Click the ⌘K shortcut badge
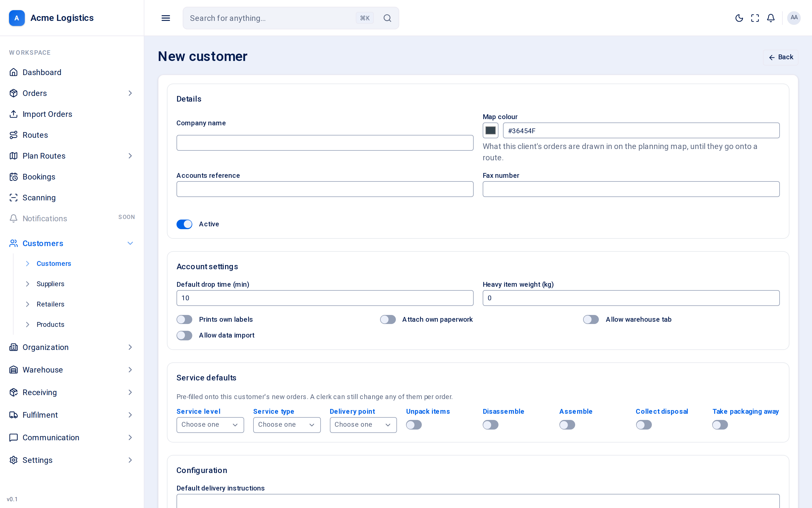 pos(365,18)
